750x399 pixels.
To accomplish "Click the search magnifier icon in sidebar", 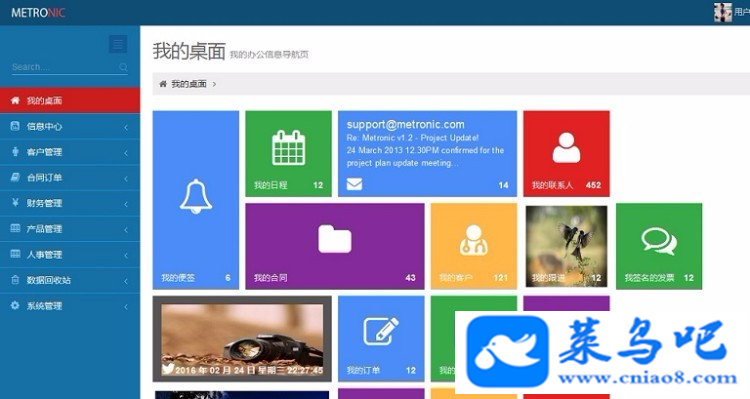I will tap(123, 67).
